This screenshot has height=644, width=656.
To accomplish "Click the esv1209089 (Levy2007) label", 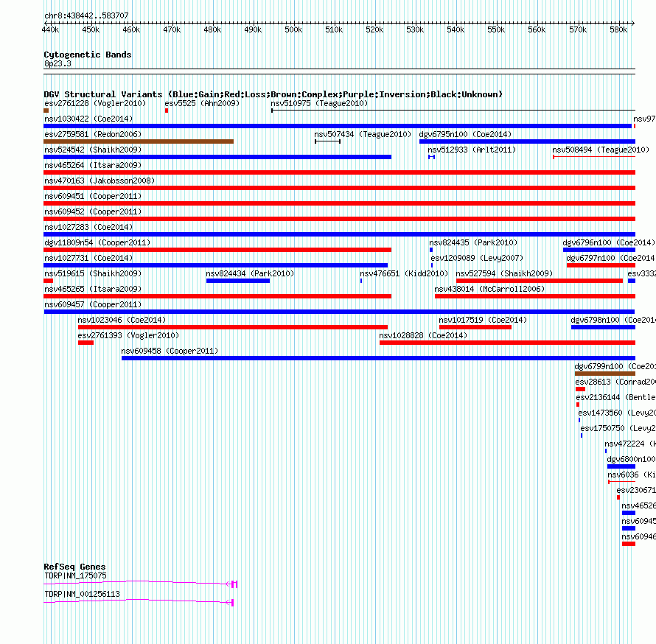I will (x=477, y=258).
